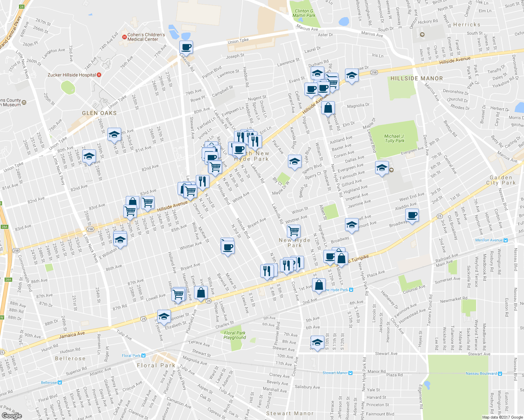
Task: Click the grocery cart marker near 83rd Ave
Action: click(147, 203)
